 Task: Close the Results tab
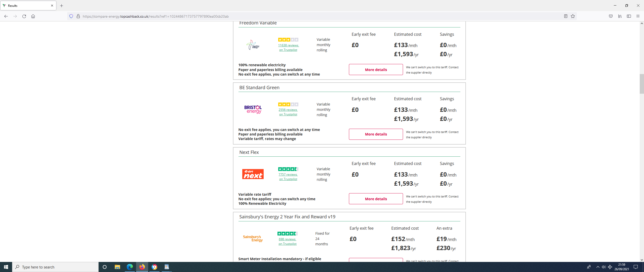pyautogui.click(x=52, y=6)
